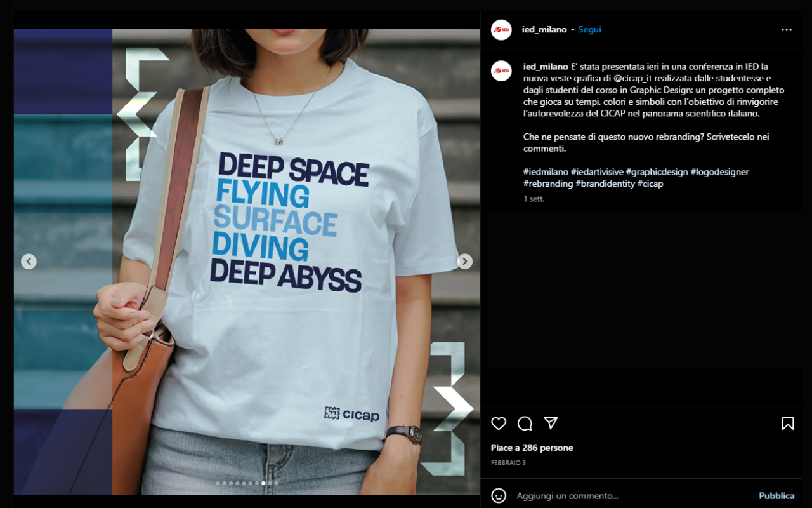The image size is (812, 508).
Task: Share the post with paper plane icon
Action: 551,424
